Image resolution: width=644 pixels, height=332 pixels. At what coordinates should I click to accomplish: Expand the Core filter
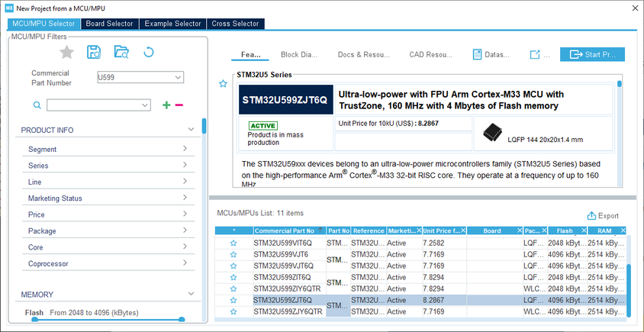click(x=185, y=247)
